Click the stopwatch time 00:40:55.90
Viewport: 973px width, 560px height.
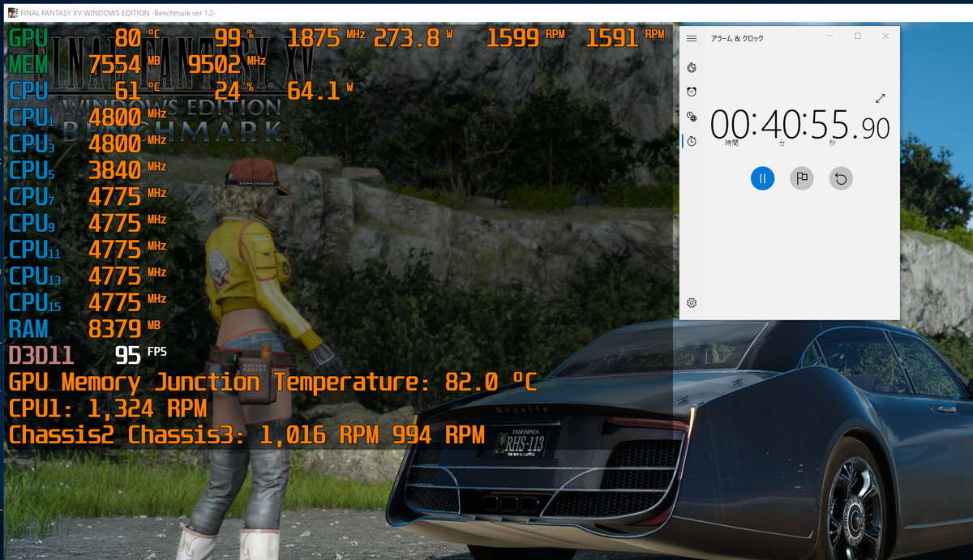[799, 126]
